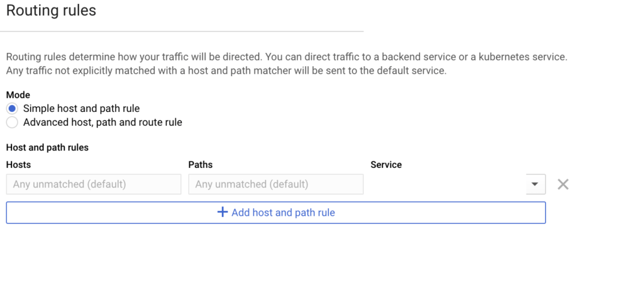Add host and path rule
The width and height of the screenshot is (644, 297).
pyautogui.click(x=276, y=213)
